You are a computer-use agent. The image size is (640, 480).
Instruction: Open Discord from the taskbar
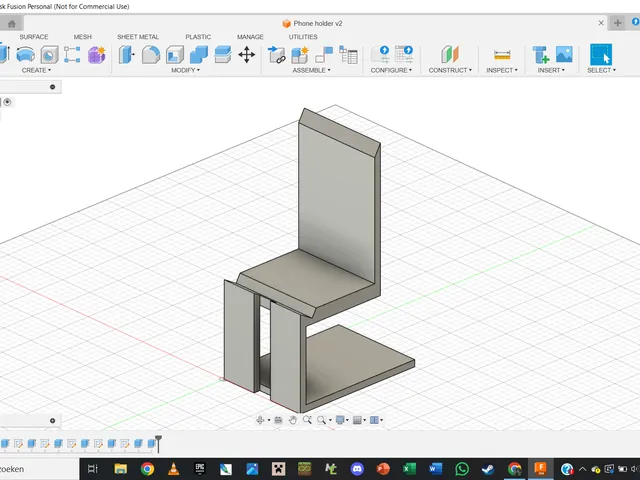(357, 469)
